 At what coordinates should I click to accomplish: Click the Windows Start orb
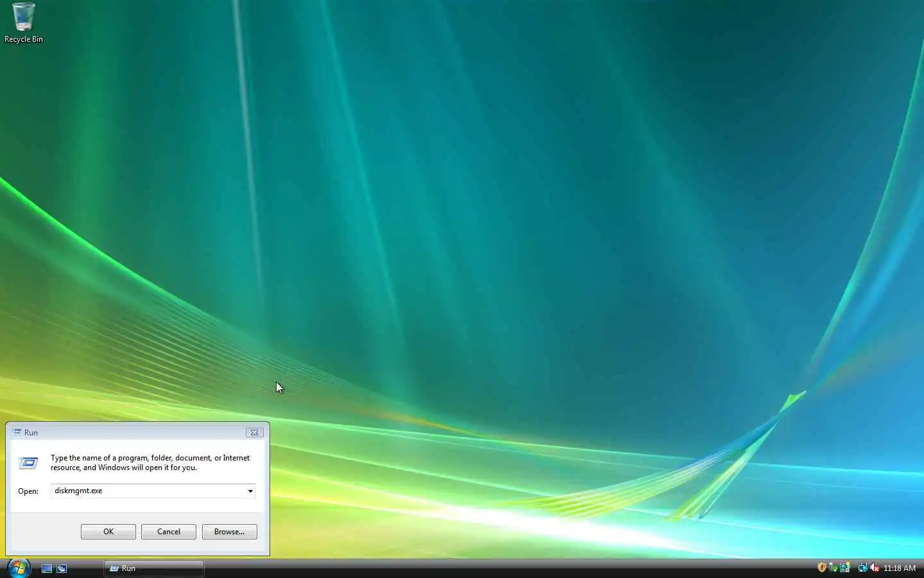tap(19, 568)
